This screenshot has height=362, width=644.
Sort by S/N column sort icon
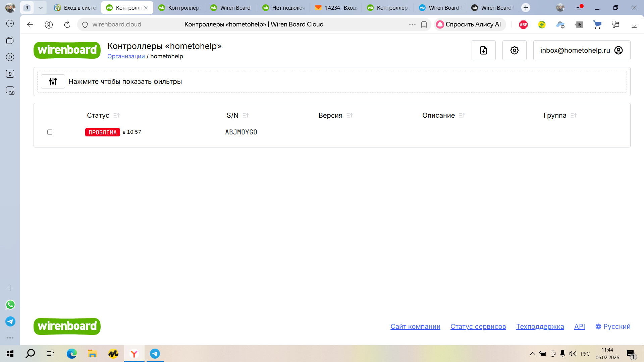coord(246,115)
